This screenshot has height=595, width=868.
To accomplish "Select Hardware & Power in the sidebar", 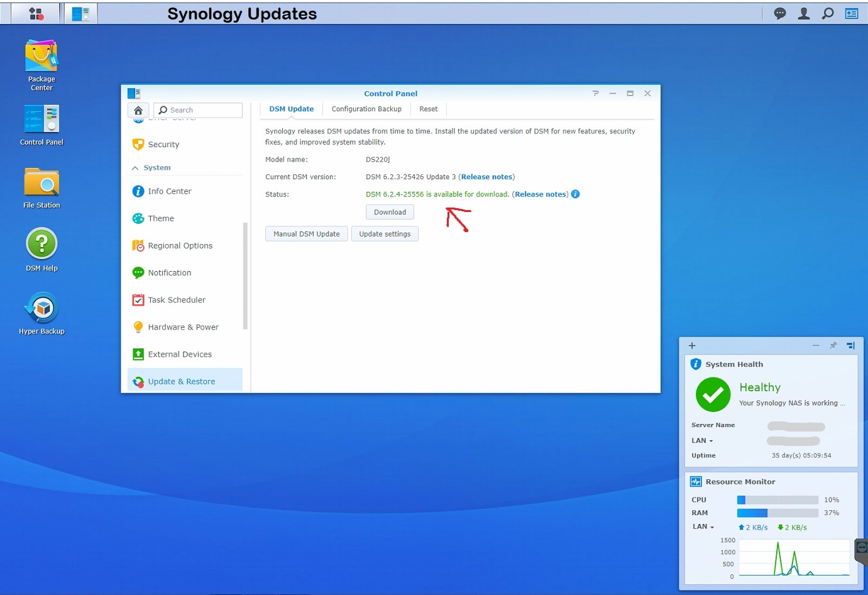I will (x=185, y=327).
